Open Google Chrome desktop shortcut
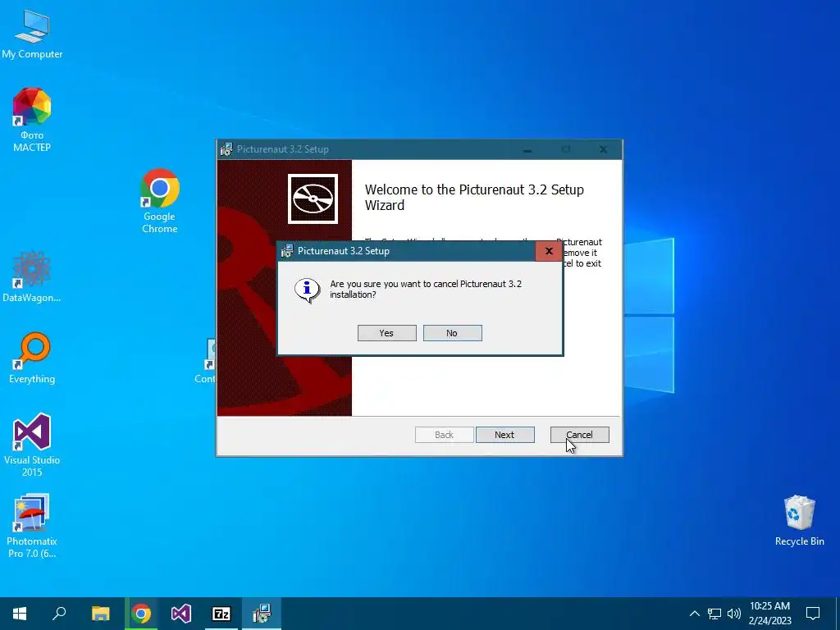 (x=160, y=201)
